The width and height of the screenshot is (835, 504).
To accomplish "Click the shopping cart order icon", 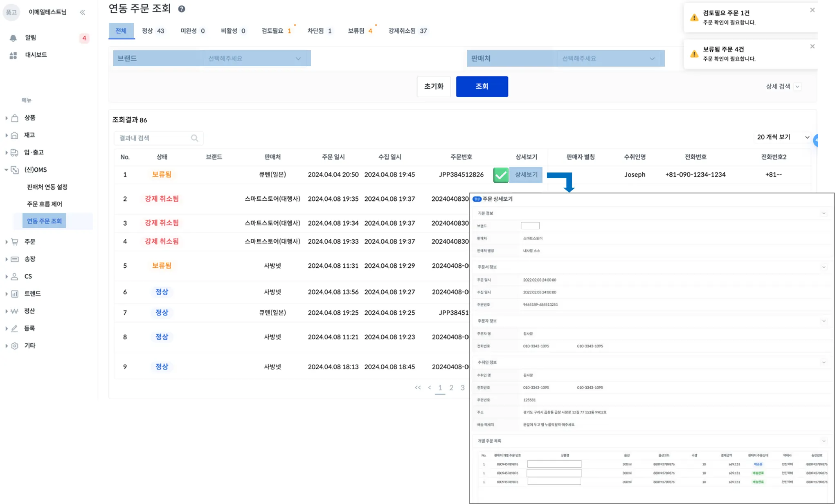I will pyautogui.click(x=15, y=242).
